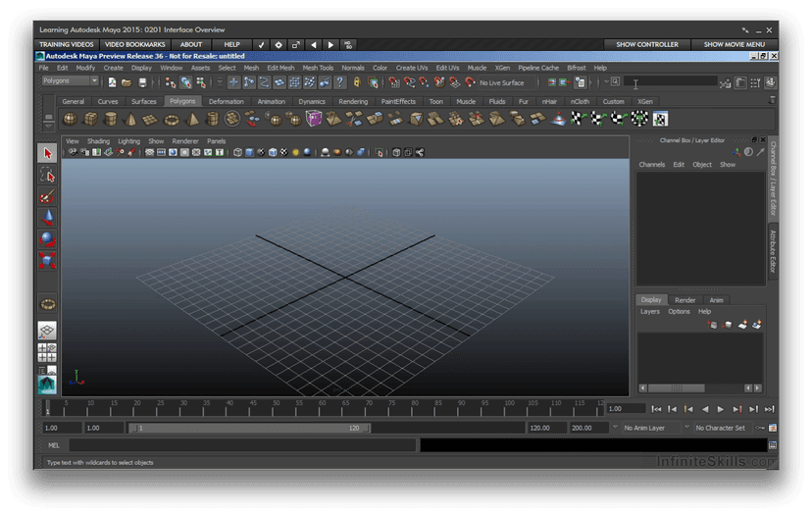812x516 pixels.
Task: Click the SHOW MOVIE MENU button
Action: (734, 44)
